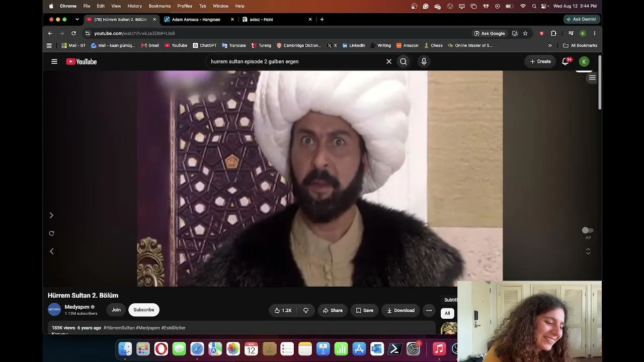Share the video
The image size is (644, 362).
(x=333, y=310)
